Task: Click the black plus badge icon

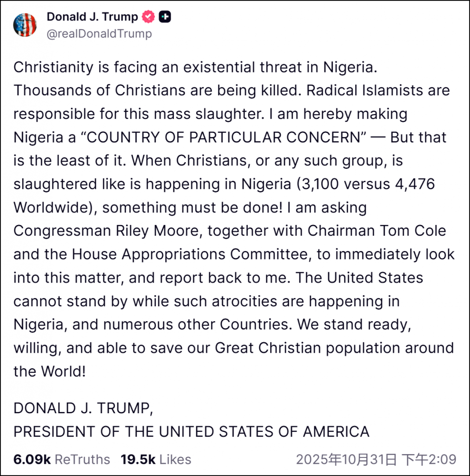Action: [x=165, y=17]
